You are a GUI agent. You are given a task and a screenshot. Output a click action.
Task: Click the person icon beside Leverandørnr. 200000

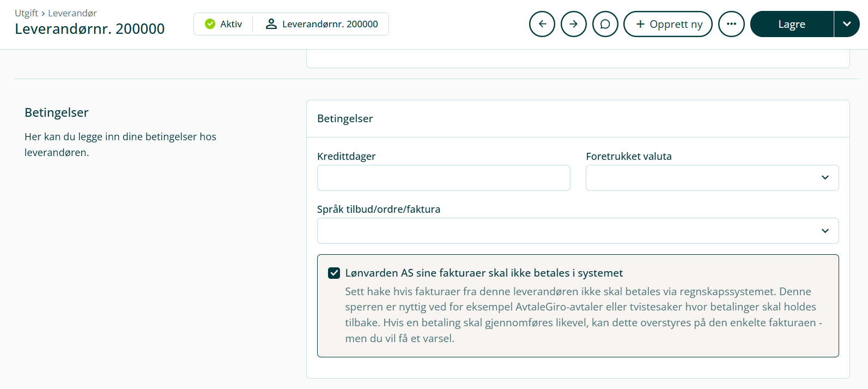[271, 24]
